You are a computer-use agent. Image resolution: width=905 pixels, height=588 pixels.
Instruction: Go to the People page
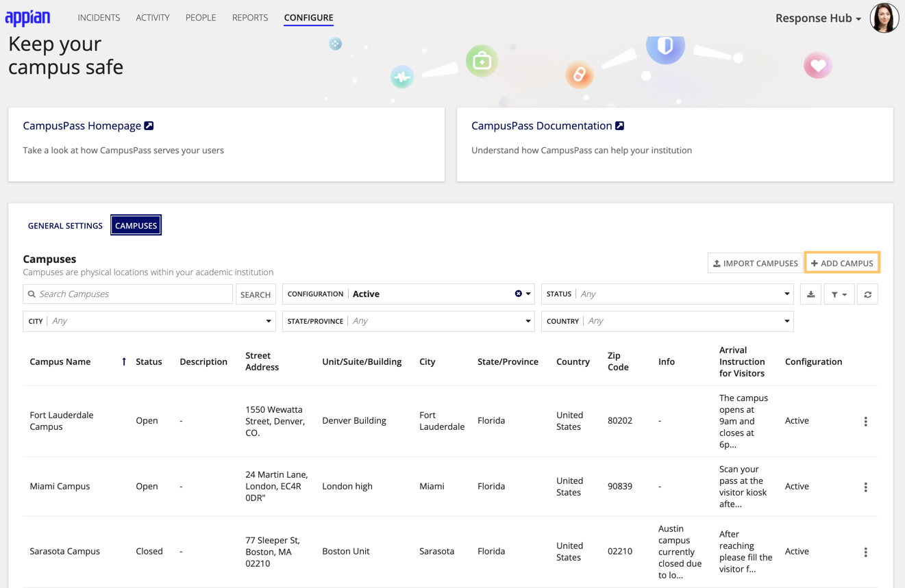201,18
